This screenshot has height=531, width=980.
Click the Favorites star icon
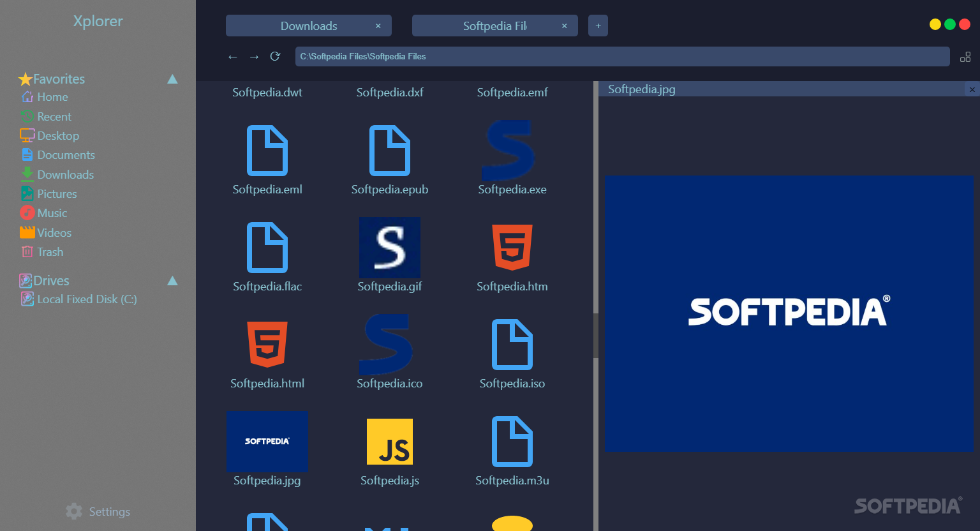coord(26,79)
